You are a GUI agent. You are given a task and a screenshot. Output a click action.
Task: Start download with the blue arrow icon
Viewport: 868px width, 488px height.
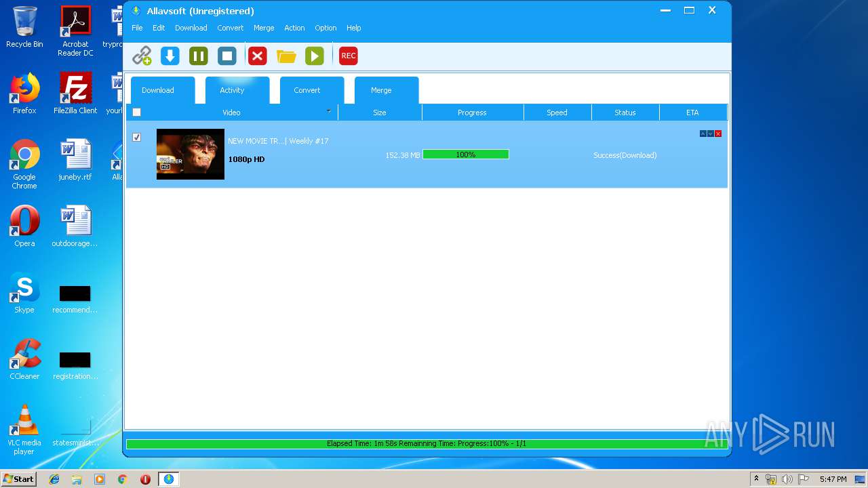pos(170,56)
